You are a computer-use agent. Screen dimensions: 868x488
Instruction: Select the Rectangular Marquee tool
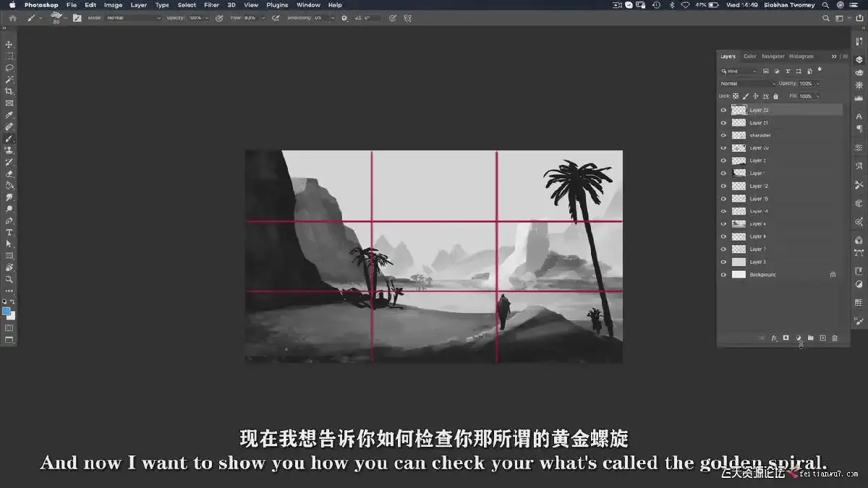pyautogui.click(x=9, y=56)
